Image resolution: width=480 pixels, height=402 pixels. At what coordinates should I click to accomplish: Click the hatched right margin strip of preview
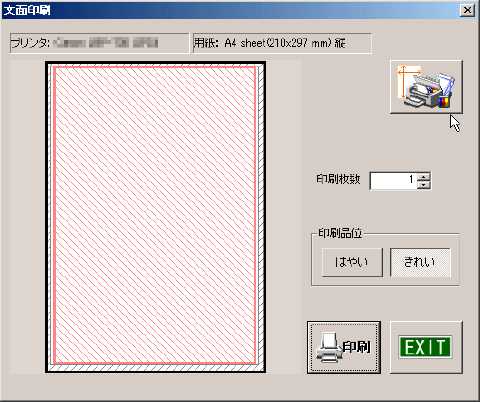tap(260, 215)
